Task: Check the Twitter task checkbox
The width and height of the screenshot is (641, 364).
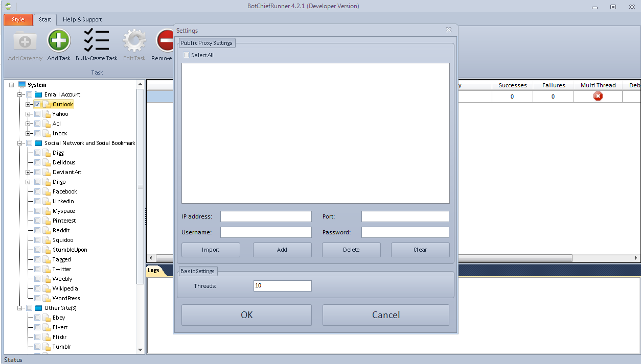Action: (37, 269)
